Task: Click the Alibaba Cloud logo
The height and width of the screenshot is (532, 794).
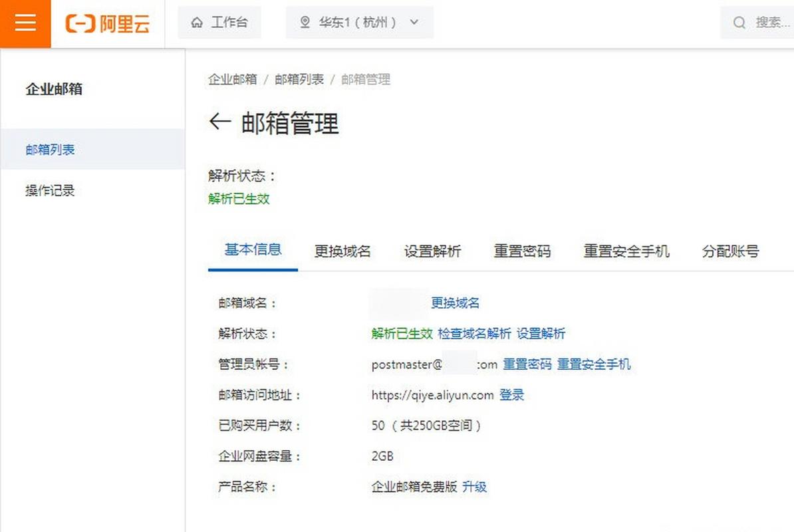Action: (108, 23)
